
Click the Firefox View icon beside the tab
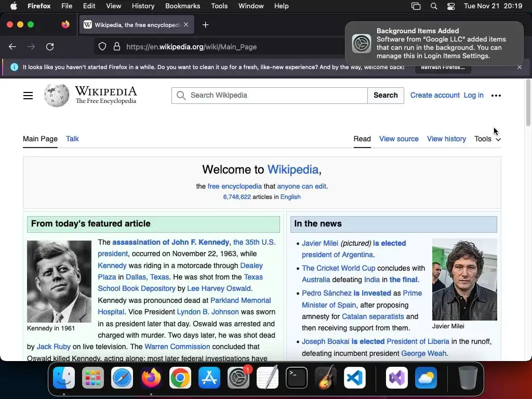[65, 24]
